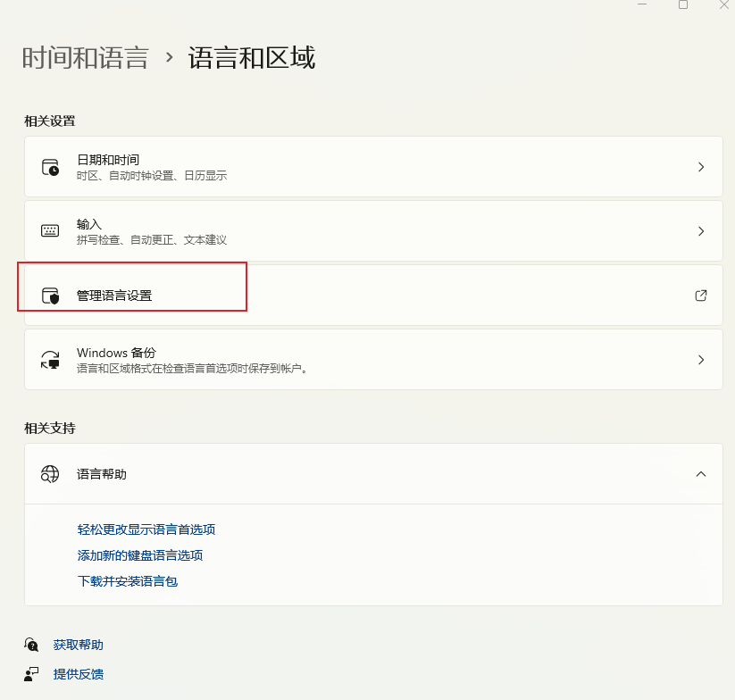Click the globe icon for 语言帮助
Image resolution: width=735 pixels, height=700 pixels.
click(50, 474)
